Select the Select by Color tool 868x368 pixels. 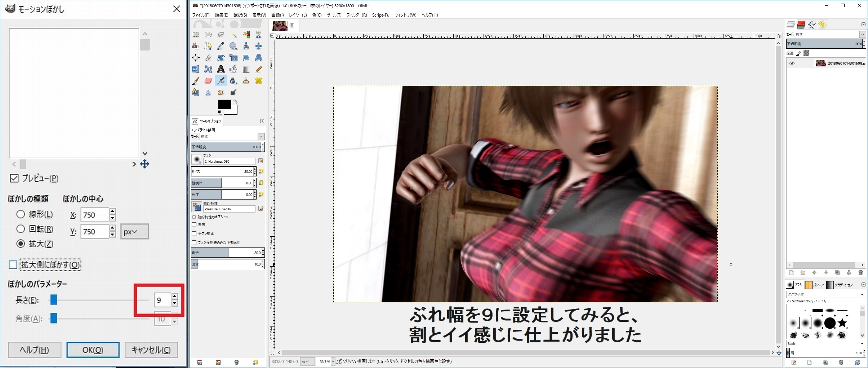tap(246, 35)
